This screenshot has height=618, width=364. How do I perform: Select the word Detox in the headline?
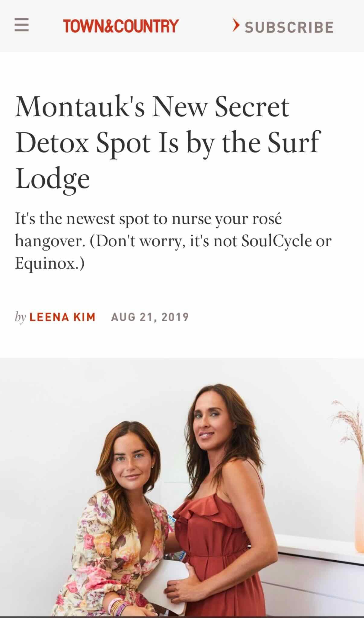(x=52, y=142)
